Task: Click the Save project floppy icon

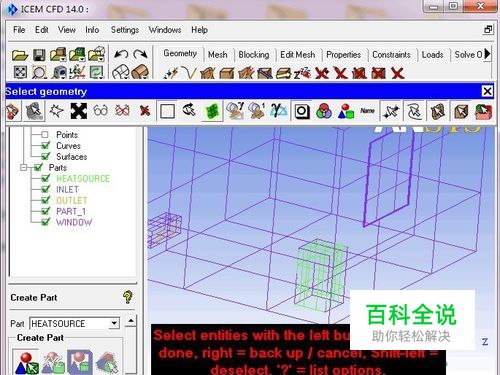Action: [x=39, y=55]
